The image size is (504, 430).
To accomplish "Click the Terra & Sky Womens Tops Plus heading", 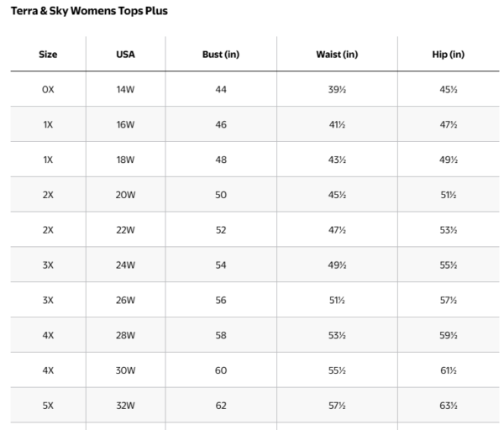I will coord(89,12).
